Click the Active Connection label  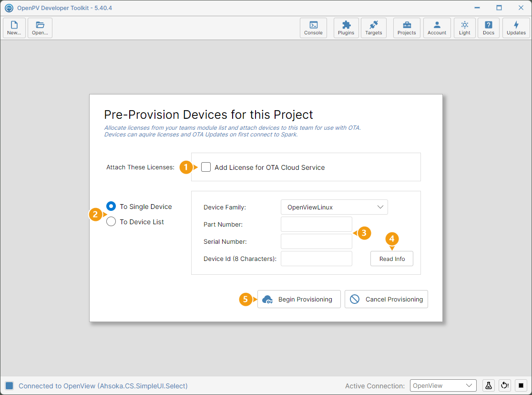click(375, 386)
